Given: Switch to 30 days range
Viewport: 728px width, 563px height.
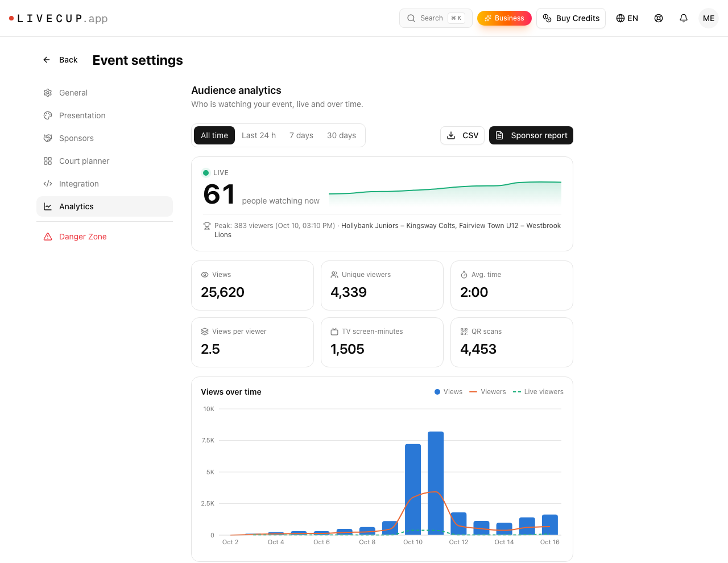Looking at the screenshot, I should pos(341,135).
